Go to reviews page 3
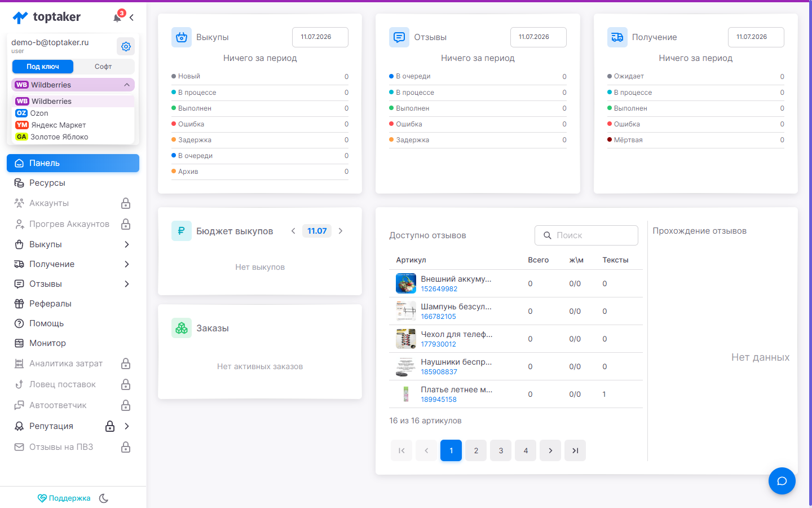 coord(501,450)
